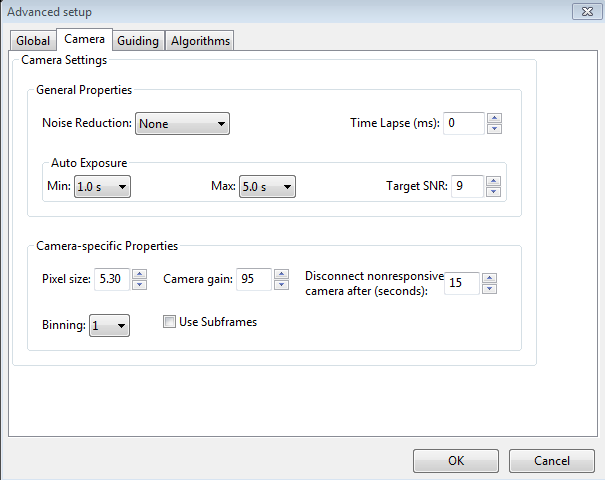The image size is (605, 480).
Task: Open the Noise Reduction dropdown
Action: (182, 124)
